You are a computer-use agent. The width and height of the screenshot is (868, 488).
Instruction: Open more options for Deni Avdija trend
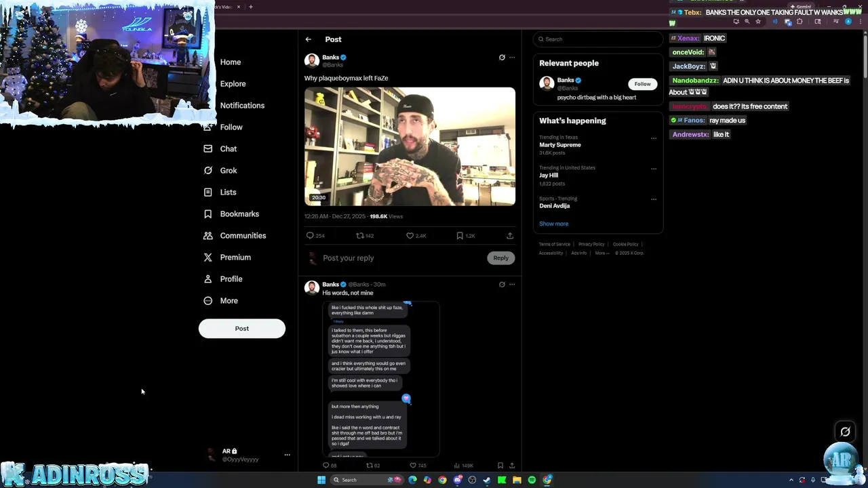click(x=654, y=199)
